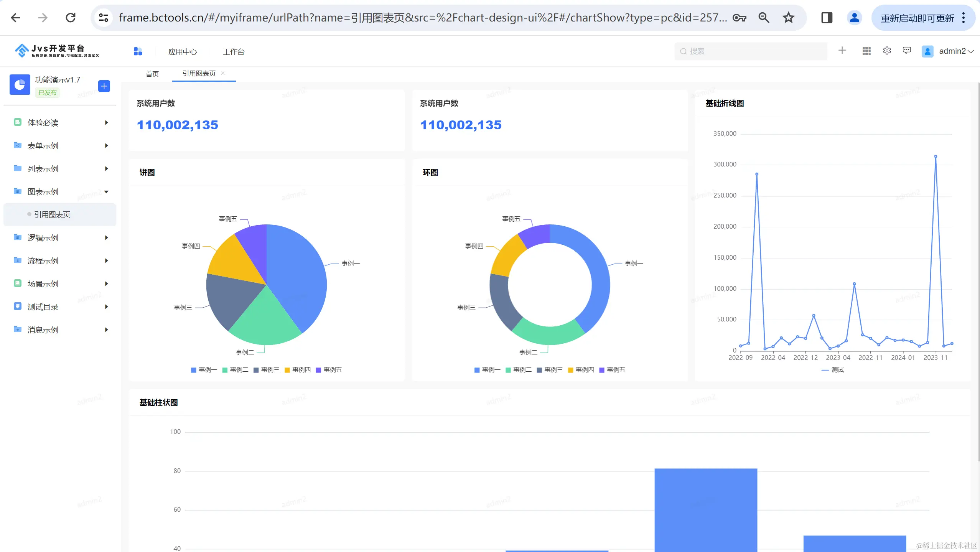Image resolution: width=980 pixels, height=552 pixels.
Task: Click the plus icon next to search box
Action: [842, 50]
